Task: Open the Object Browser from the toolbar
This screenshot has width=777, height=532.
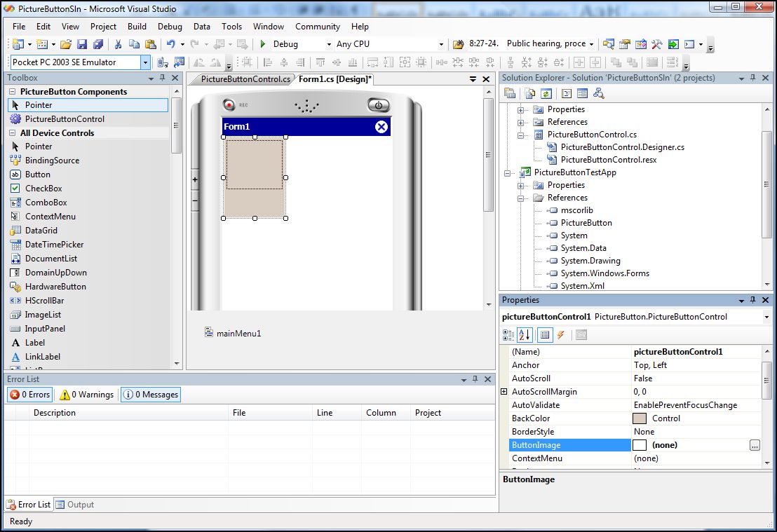Action: 641,44
